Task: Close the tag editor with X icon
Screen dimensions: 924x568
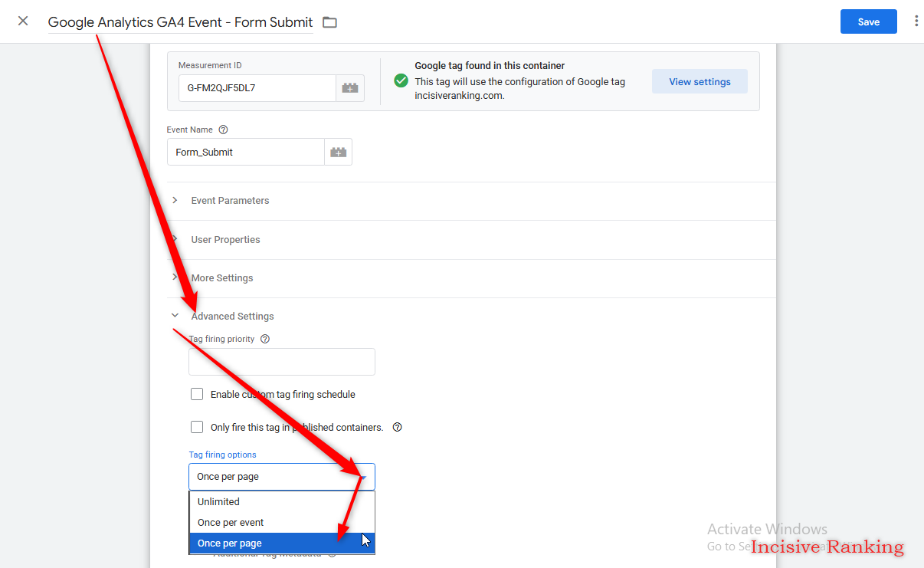Action: (x=23, y=21)
